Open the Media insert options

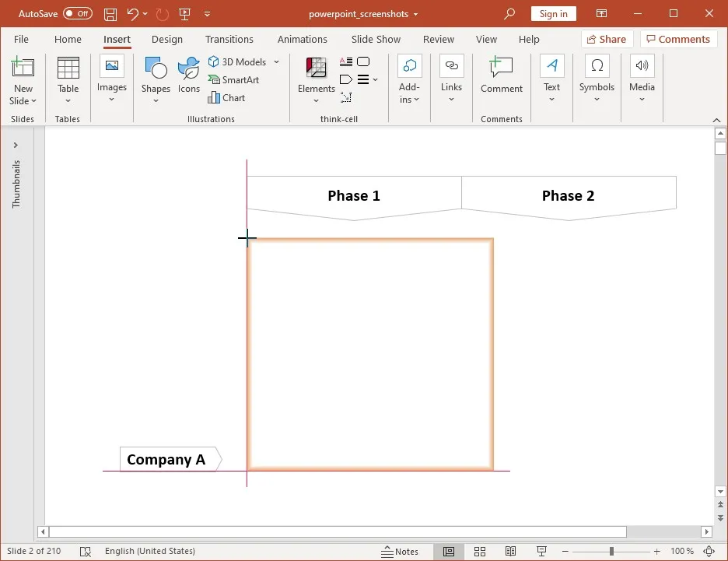pyautogui.click(x=642, y=78)
